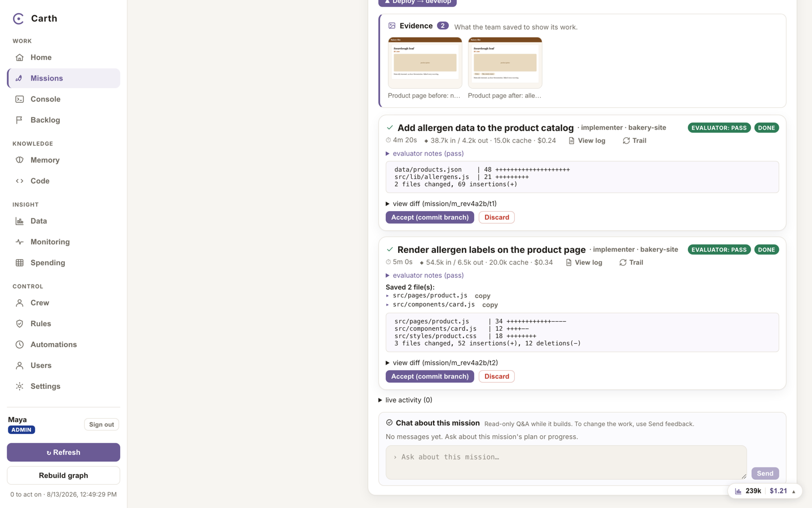Click Rebuild graph button

click(63, 475)
